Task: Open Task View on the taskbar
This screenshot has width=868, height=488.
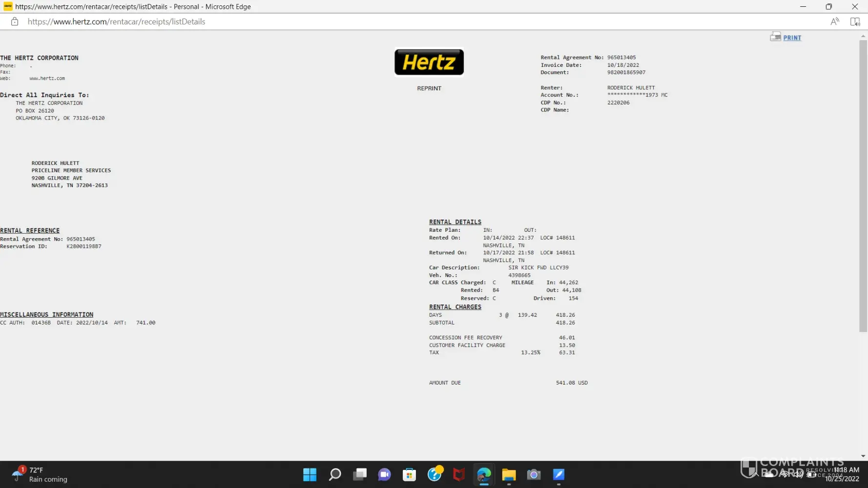Action: pos(360,474)
